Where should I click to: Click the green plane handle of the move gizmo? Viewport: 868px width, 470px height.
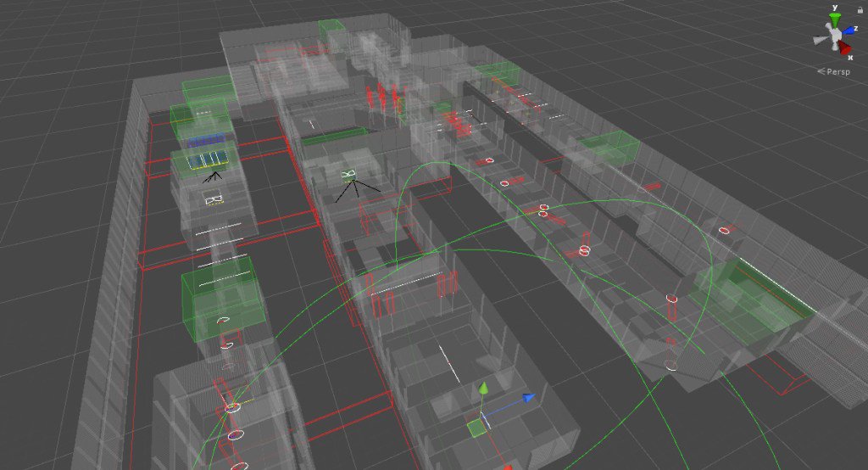click(x=476, y=428)
